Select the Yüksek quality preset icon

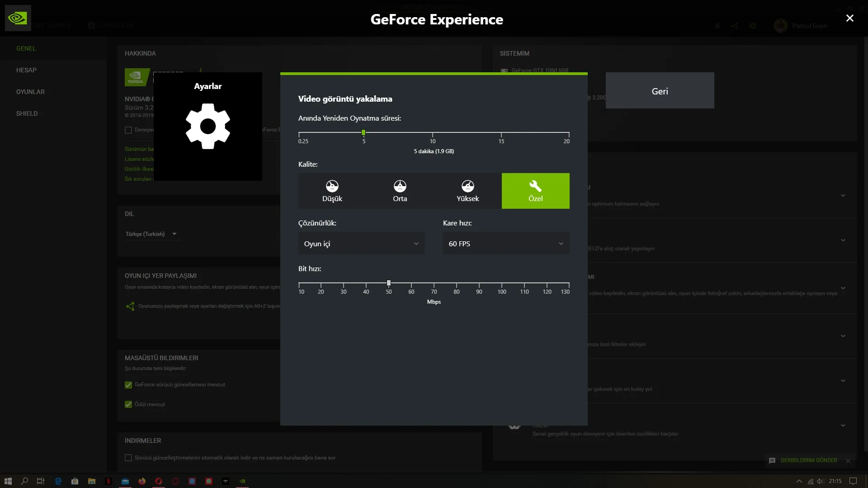coord(468,186)
